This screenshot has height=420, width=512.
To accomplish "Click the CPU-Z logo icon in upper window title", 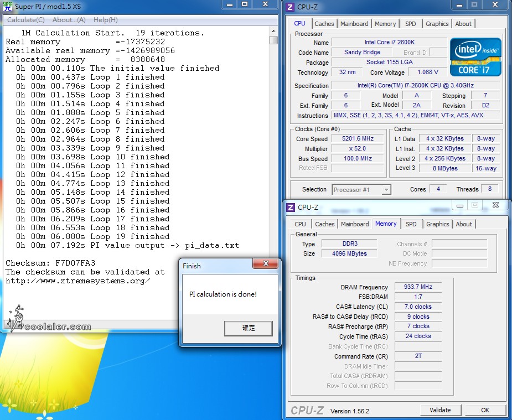I will (x=290, y=7).
